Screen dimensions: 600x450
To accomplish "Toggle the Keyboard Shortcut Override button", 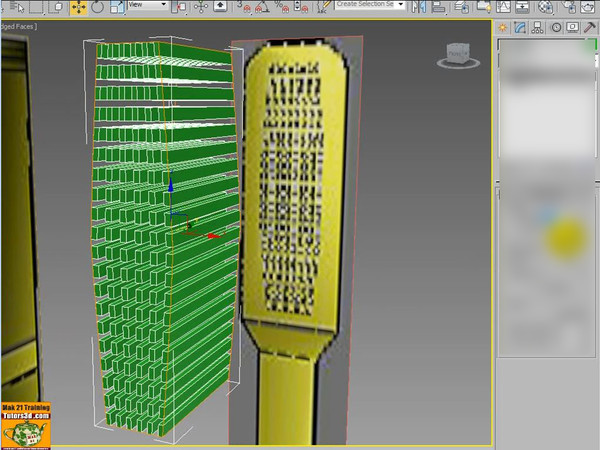I will point(220,7).
